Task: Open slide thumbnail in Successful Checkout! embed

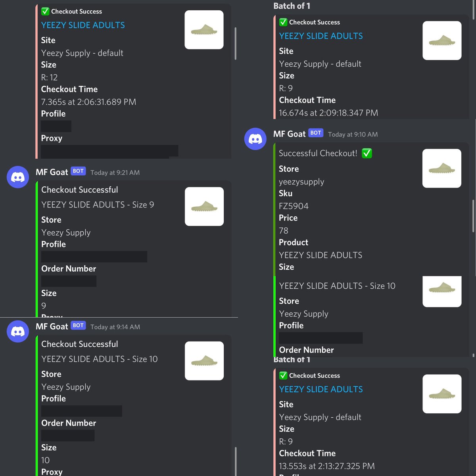Action: pyautogui.click(x=442, y=168)
